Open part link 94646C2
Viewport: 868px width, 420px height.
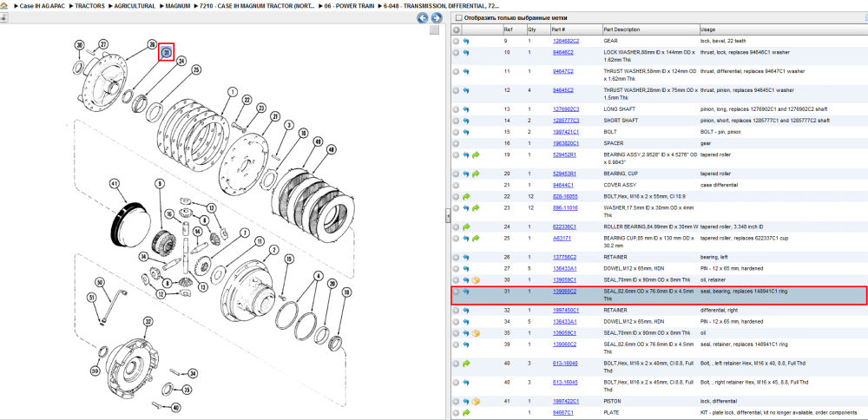[563, 53]
